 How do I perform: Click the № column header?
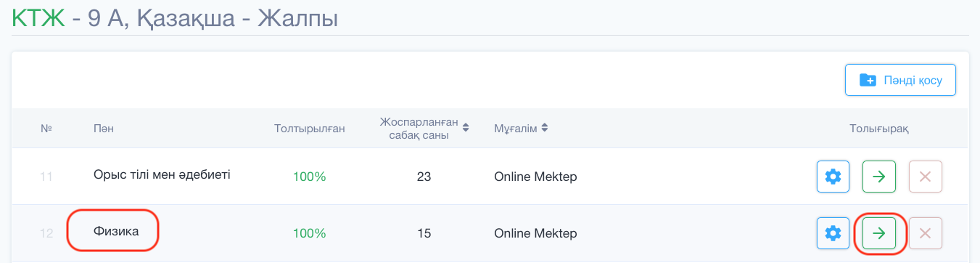pos(46,129)
